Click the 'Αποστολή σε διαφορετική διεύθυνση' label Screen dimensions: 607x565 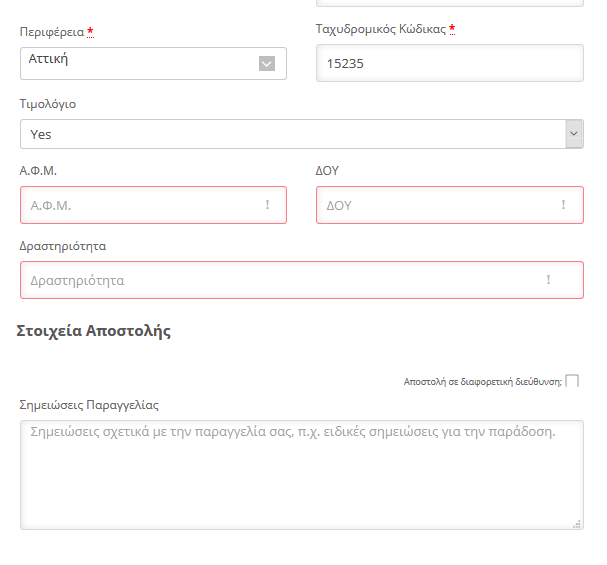tap(482, 381)
